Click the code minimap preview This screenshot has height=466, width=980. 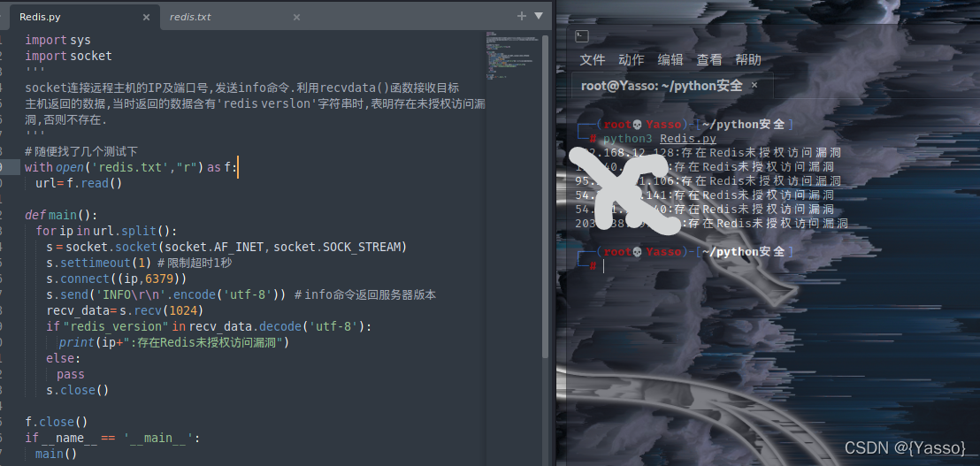click(x=511, y=57)
